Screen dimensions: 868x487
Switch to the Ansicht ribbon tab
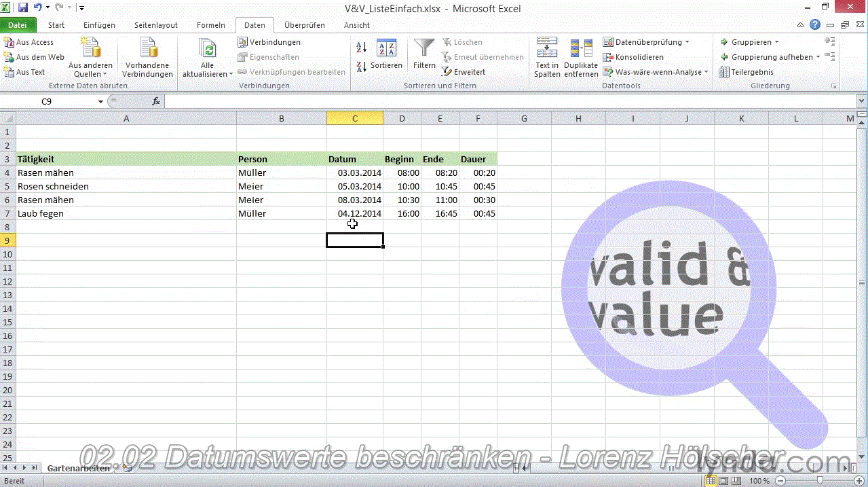357,25
